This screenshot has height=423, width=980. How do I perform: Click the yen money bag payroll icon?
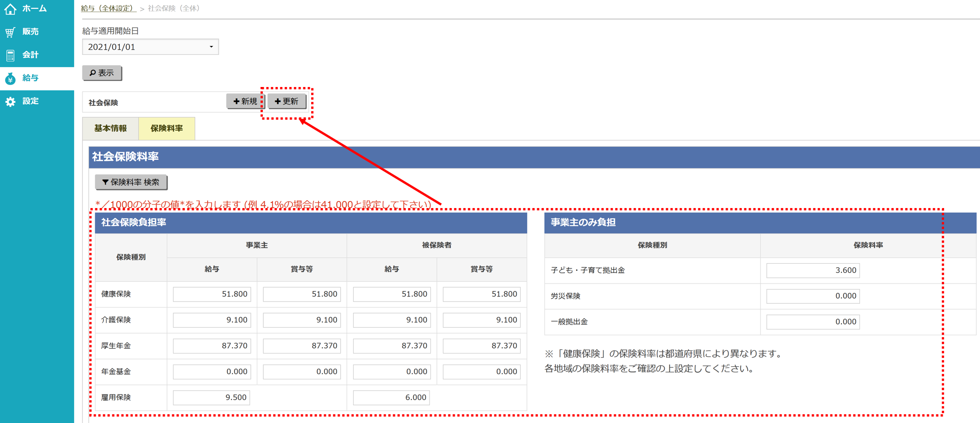[x=10, y=79]
